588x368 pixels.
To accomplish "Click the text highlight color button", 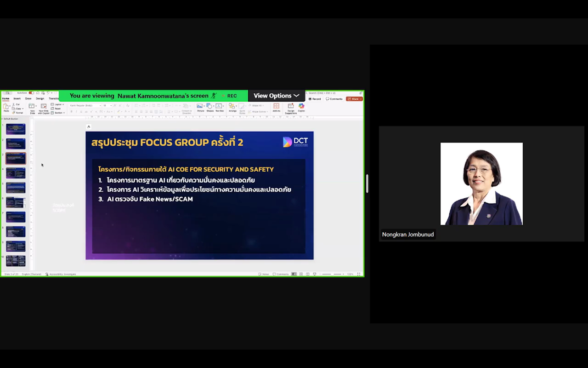I will tap(119, 111).
